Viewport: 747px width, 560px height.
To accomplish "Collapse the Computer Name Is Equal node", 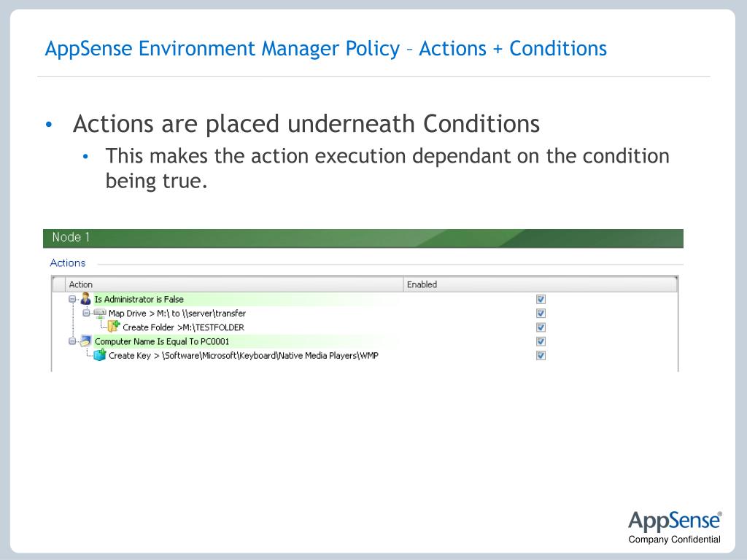I will 72,341.
